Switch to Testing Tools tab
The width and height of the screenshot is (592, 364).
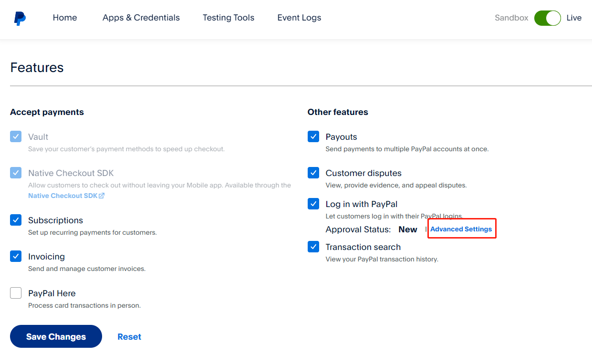(x=228, y=18)
